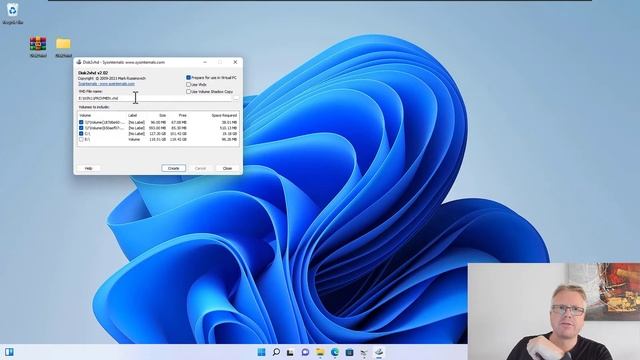Screen dimensions: 640x360
Task: Uncheck the first \\?\Volume row checkbox
Action: pyautogui.click(x=81, y=122)
